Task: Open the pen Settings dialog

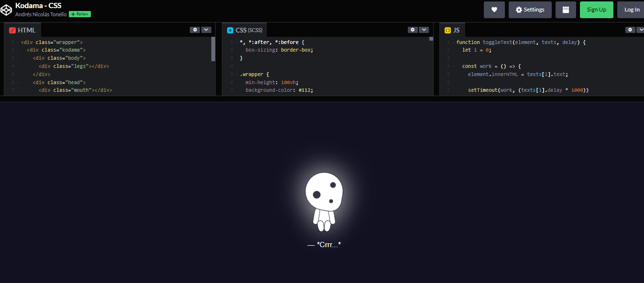Action: [530, 9]
